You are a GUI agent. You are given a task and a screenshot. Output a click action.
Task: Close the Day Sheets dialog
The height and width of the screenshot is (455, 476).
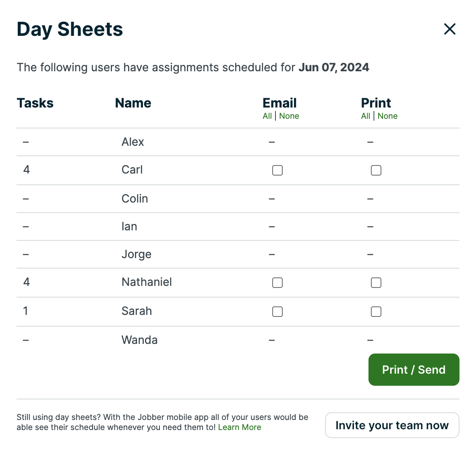[449, 29]
